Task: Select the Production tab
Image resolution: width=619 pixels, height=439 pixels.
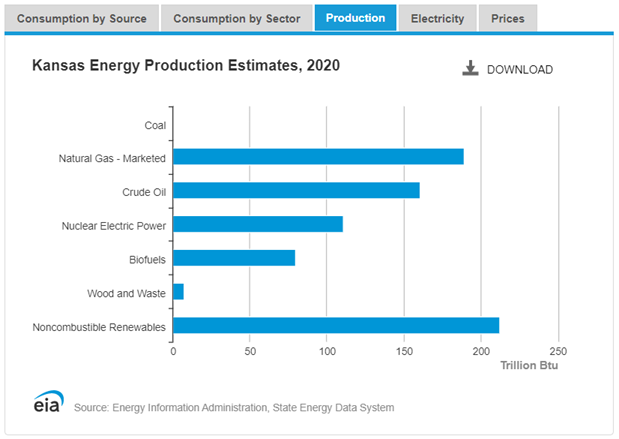Action: (x=355, y=18)
